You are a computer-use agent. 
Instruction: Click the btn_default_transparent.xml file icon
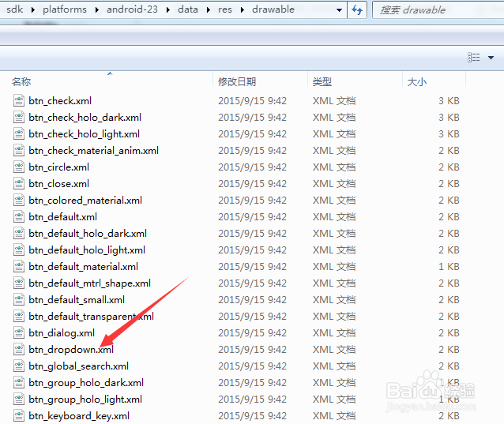(19, 317)
